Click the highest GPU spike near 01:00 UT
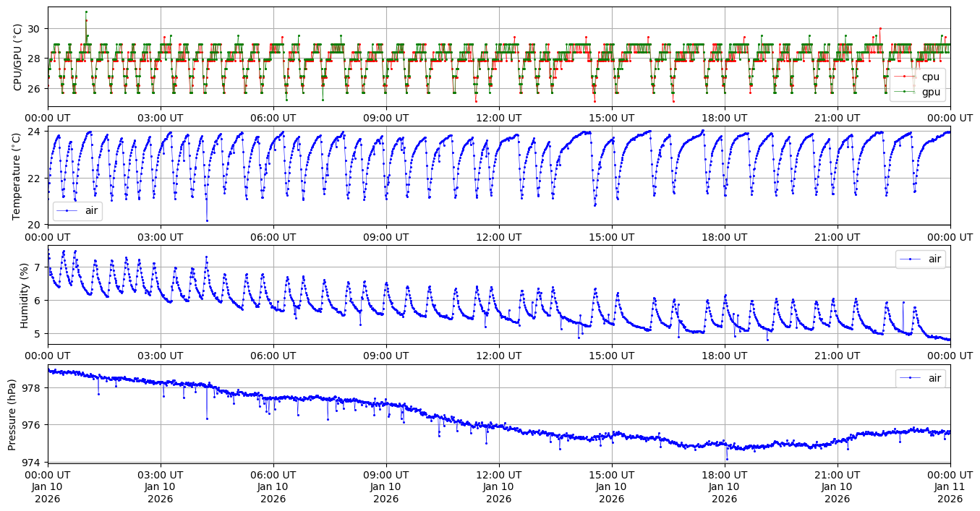980x511 pixels. 86,12
